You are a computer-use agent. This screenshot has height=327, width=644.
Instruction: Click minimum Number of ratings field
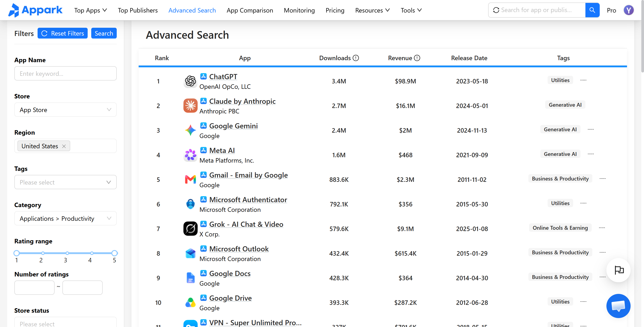34,287
